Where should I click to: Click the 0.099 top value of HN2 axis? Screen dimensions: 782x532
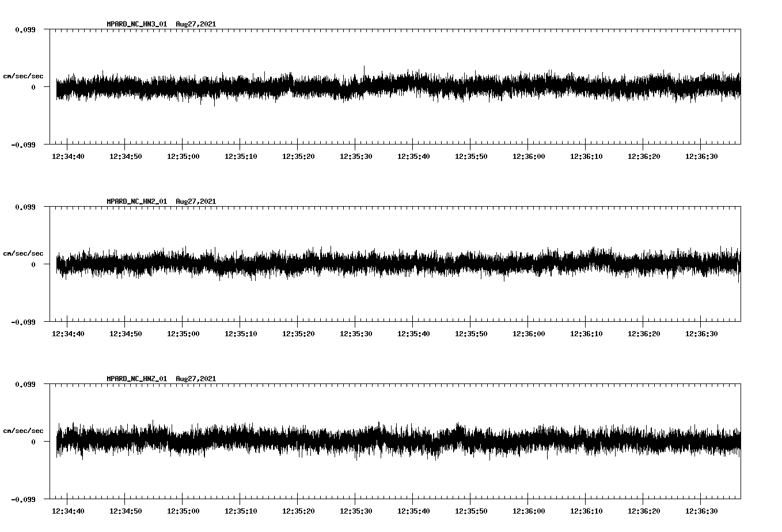[25, 207]
